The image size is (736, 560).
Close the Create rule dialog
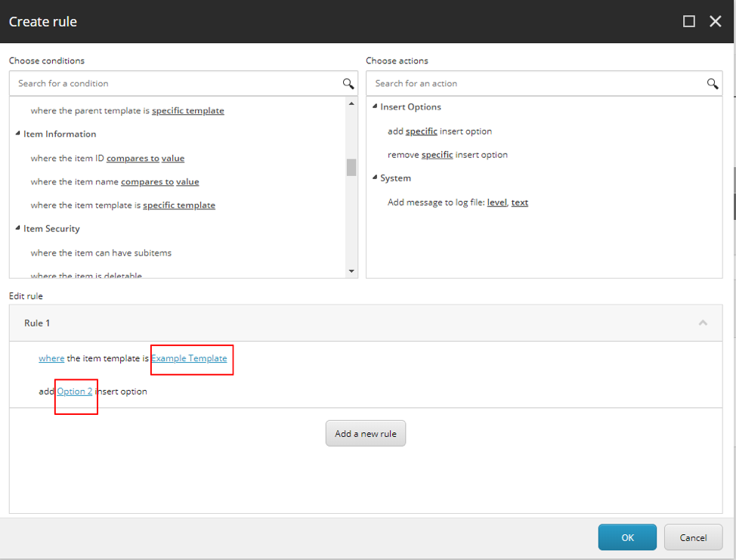716,21
